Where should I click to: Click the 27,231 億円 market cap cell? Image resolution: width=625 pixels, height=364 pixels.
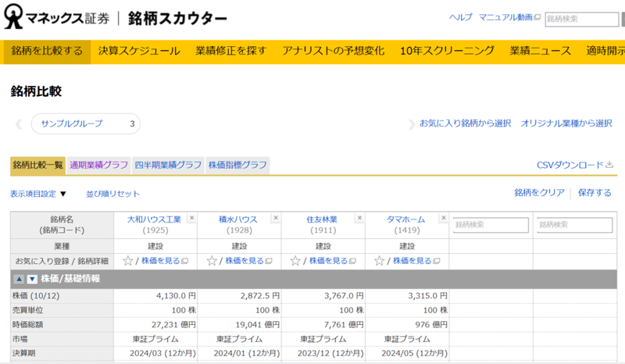155,324
